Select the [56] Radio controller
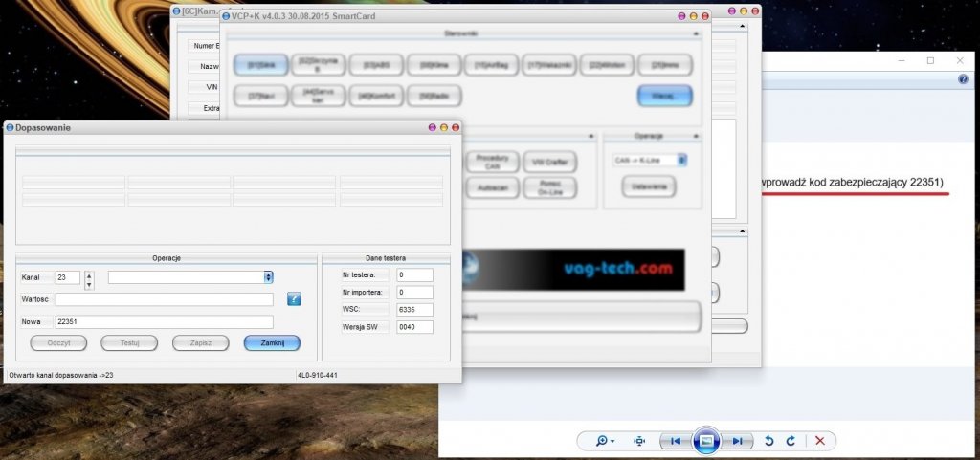 (x=434, y=96)
